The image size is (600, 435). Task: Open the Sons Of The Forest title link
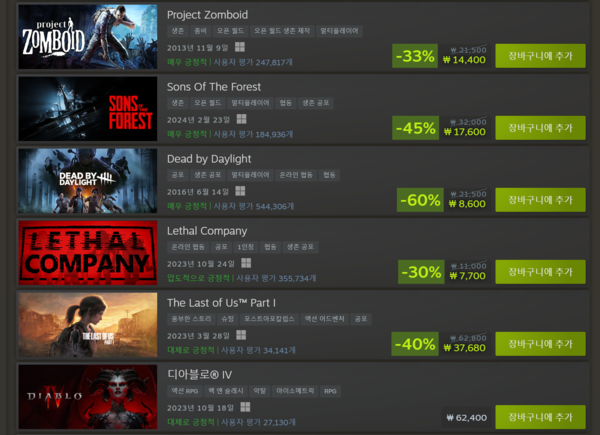214,87
